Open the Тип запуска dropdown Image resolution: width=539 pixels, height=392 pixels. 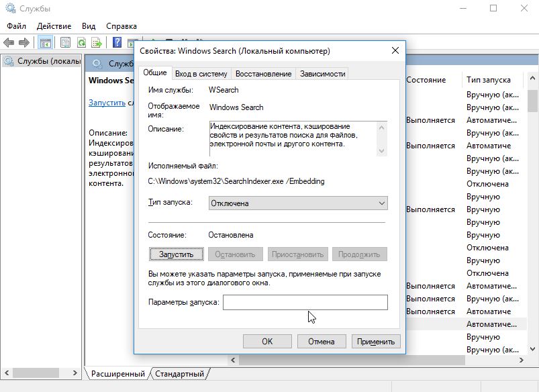pos(298,203)
